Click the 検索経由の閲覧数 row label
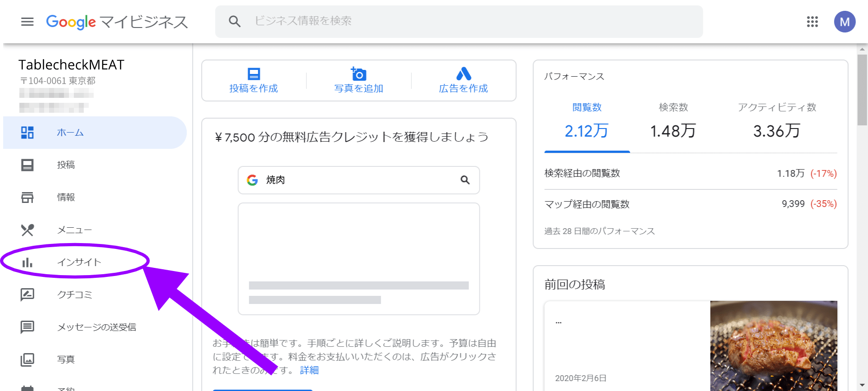 click(582, 173)
